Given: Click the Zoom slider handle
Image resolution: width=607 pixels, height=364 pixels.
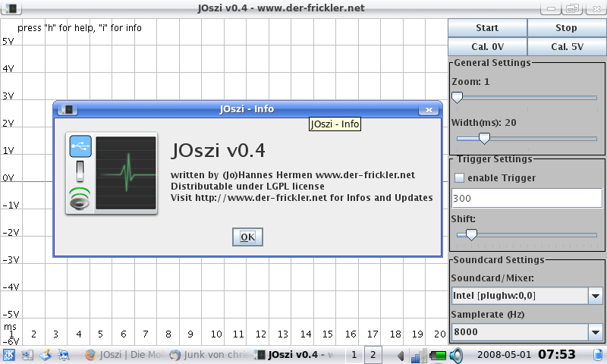Looking at the screenshot, I should [x=457, y=97].
